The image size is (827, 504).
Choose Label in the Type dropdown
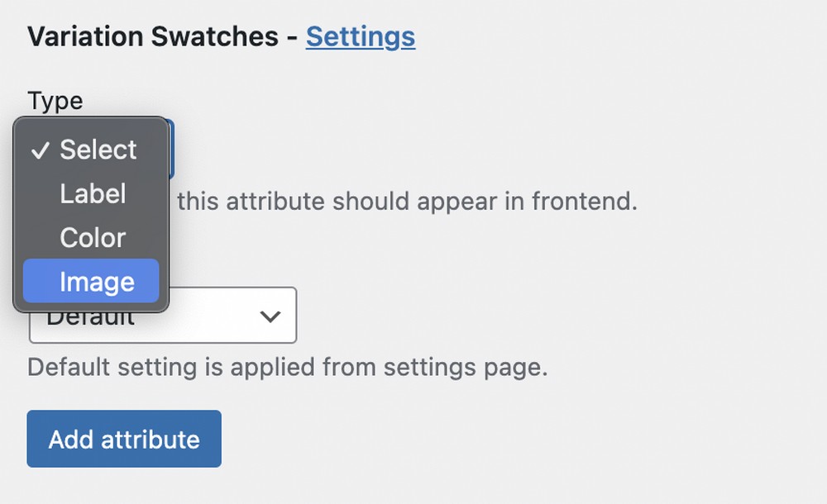91,193
